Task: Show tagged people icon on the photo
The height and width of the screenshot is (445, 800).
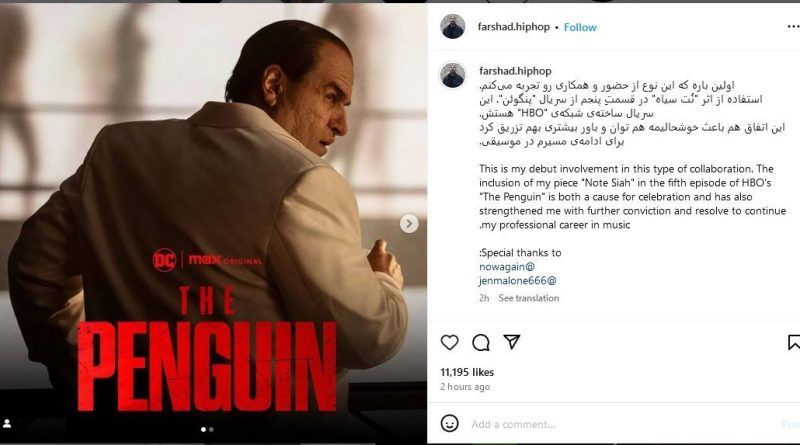Action: pos(8,424)
